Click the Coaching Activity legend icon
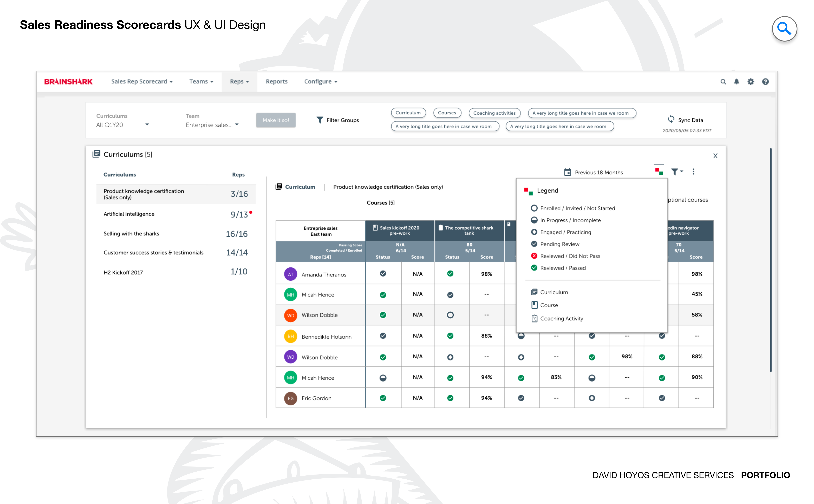This screenshot has width=814, height=504. (x=534, y=319)
